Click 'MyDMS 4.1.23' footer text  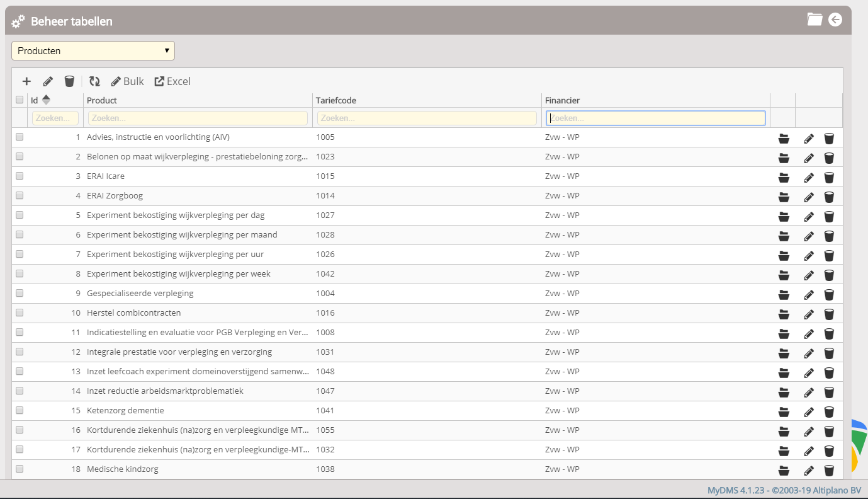[735, 490]
